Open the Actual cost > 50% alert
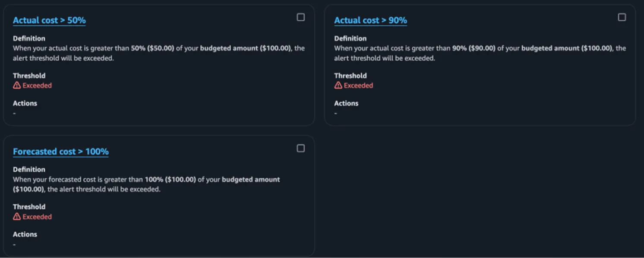644x258 pixels. click(x=49, y=20)
